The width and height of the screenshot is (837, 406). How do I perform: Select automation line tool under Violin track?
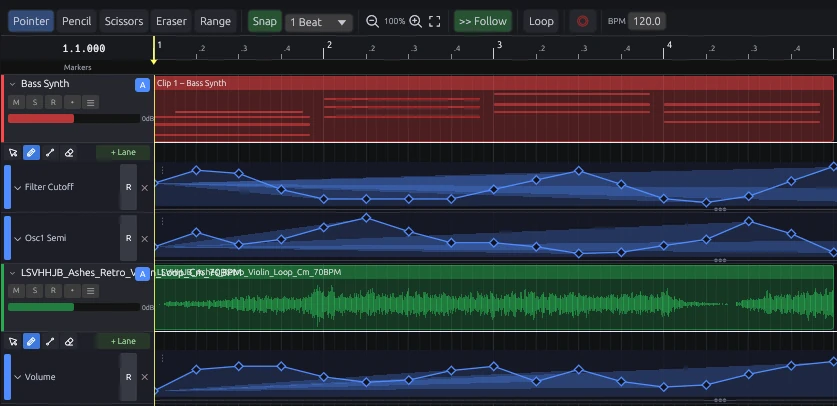click(x=50, y=341)
